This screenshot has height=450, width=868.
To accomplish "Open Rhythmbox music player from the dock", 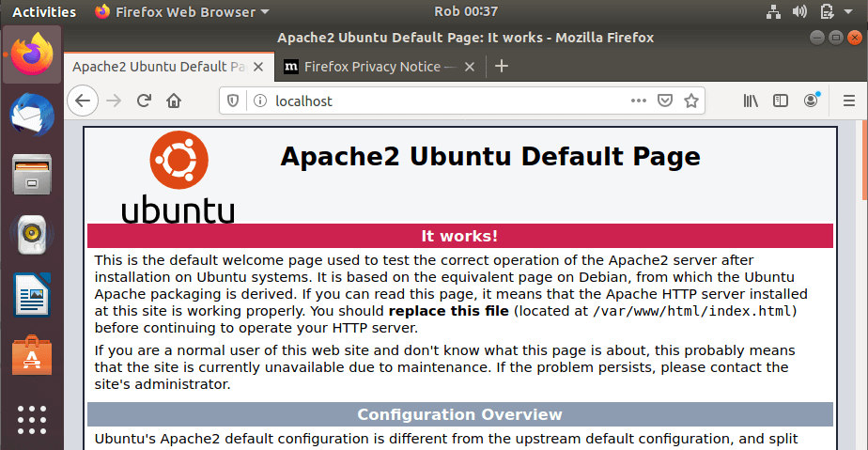I will point(32,235).
